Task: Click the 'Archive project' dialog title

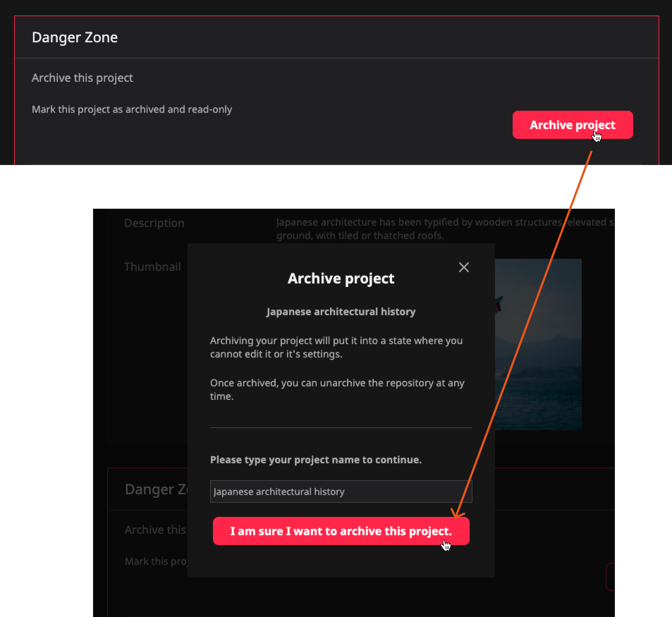Action: (341, 279)
